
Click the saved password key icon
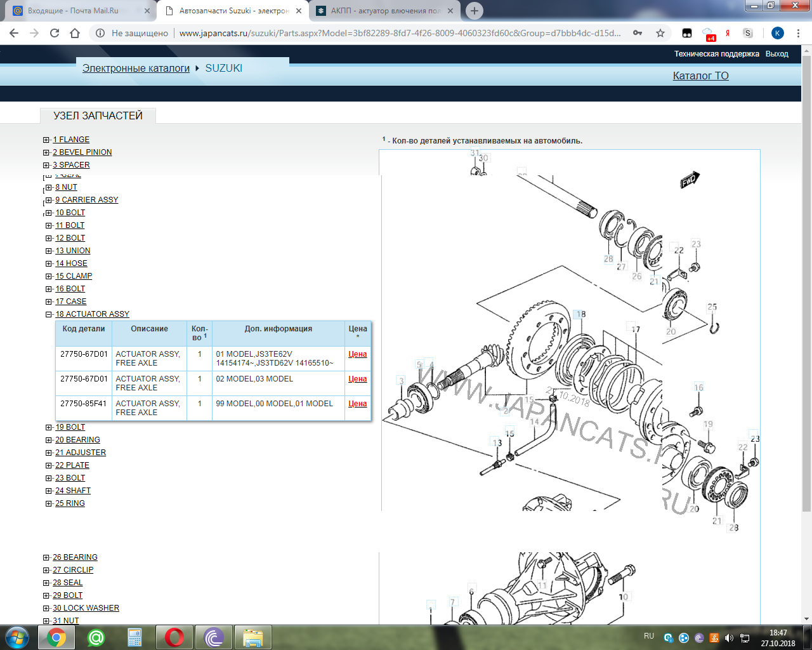click(x=638, y=33)
